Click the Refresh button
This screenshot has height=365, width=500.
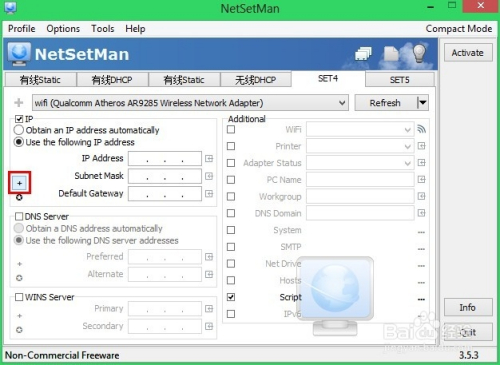click(x=385, y=103)
